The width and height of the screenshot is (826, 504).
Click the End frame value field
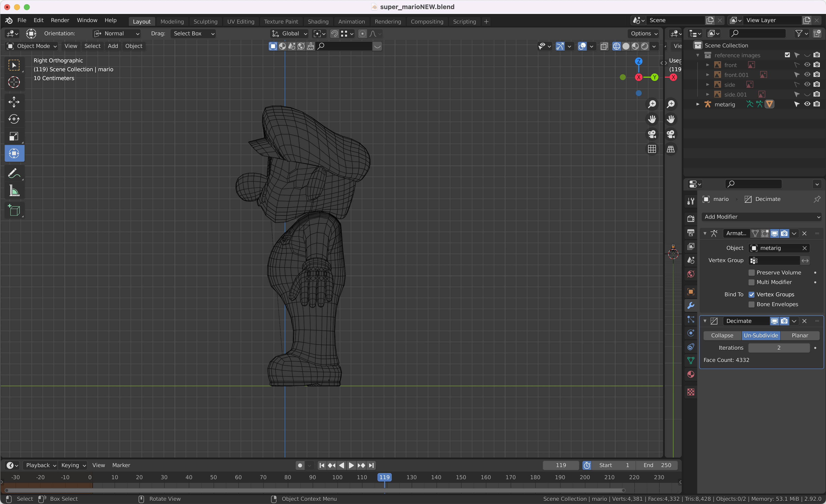click(657, 465)
